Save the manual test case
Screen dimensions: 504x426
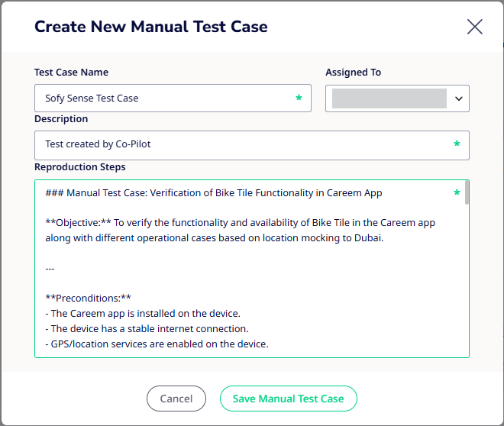[x=289, y=399]
